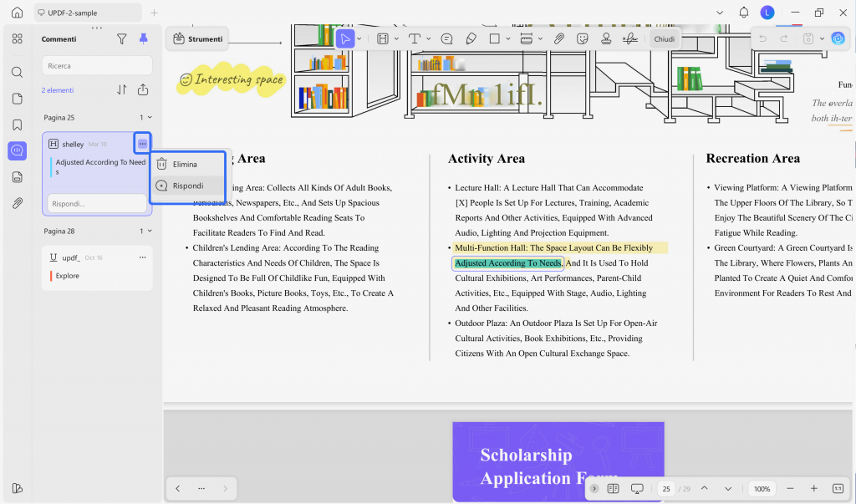Open the sticker tool
Image resolution: width=856 pixels, height=504 pixels.
[x=583, y=38]
